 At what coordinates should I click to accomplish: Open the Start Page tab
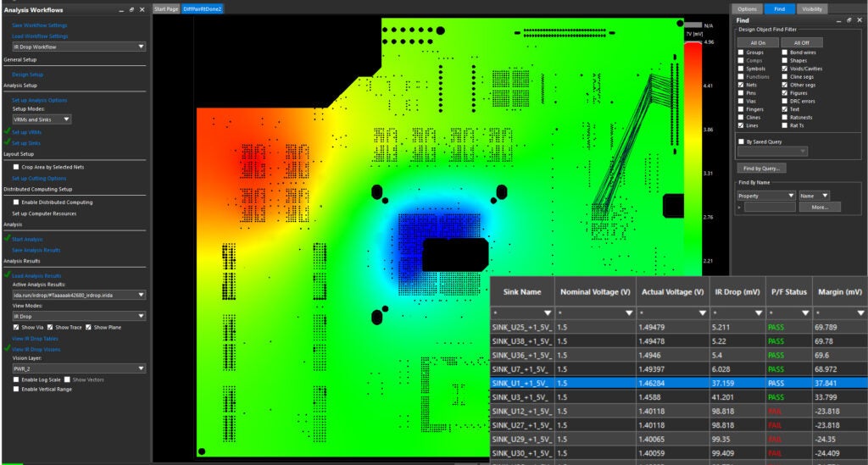pyautogui.click(x=166, y=8)
